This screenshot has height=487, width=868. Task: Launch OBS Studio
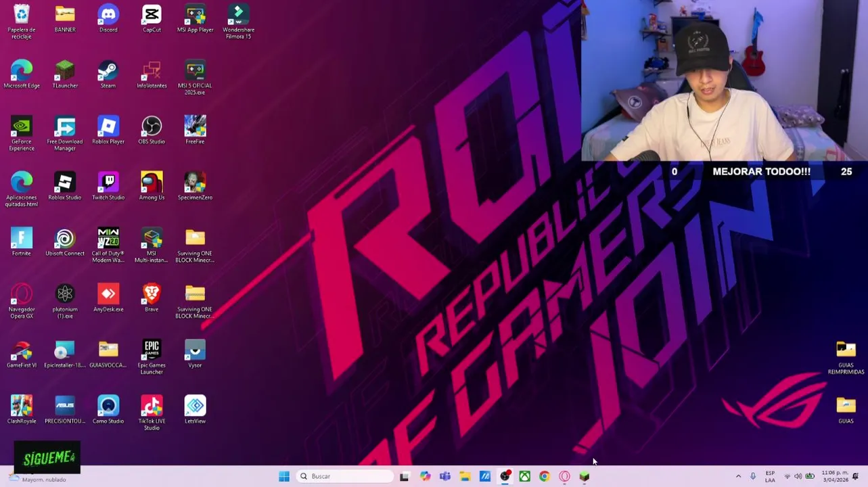click(152, 131)
